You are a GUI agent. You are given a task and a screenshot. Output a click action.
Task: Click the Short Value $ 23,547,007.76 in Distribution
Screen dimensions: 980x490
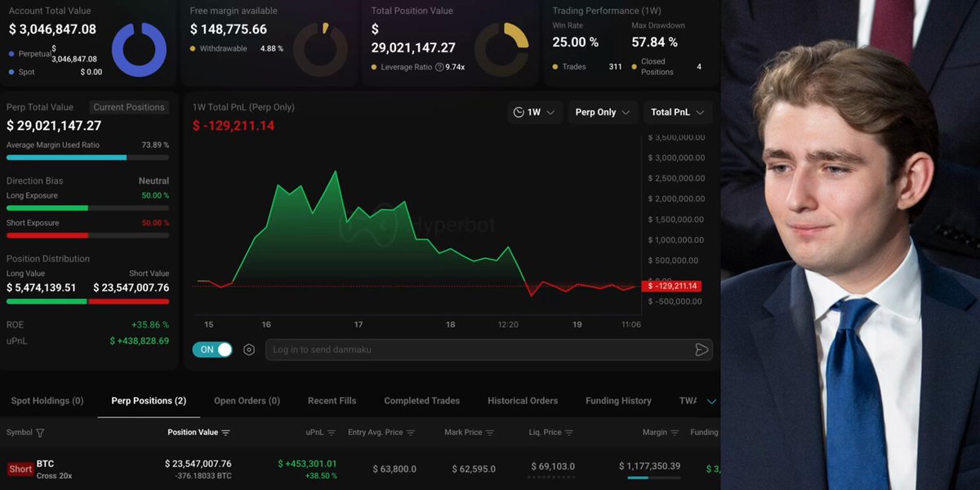[131, 287]
